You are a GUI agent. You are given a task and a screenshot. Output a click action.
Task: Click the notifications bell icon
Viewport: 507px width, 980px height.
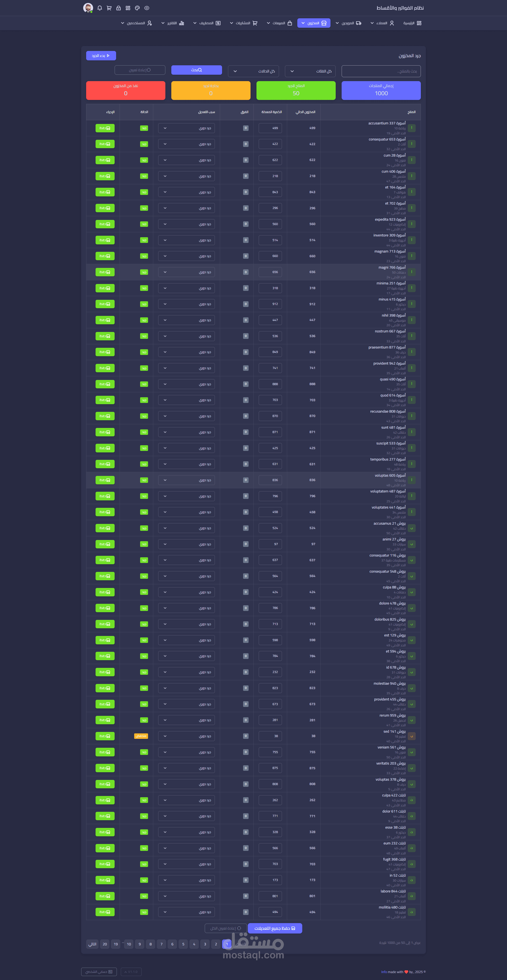[x=100, y=8]
